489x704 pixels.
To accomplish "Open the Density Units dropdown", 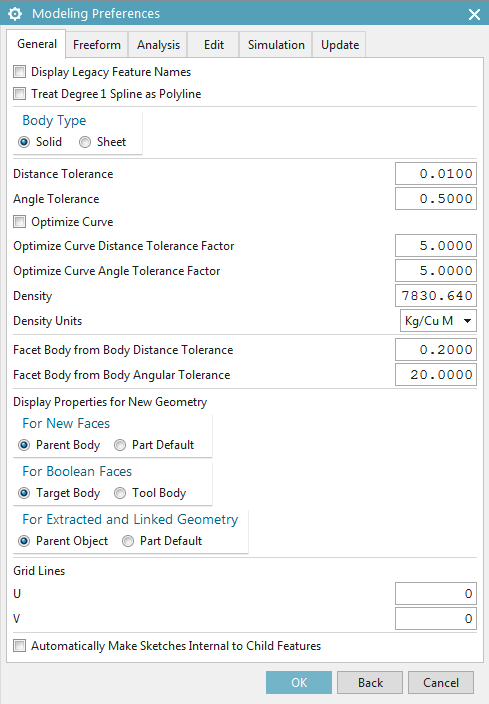I will click(438, 321).
